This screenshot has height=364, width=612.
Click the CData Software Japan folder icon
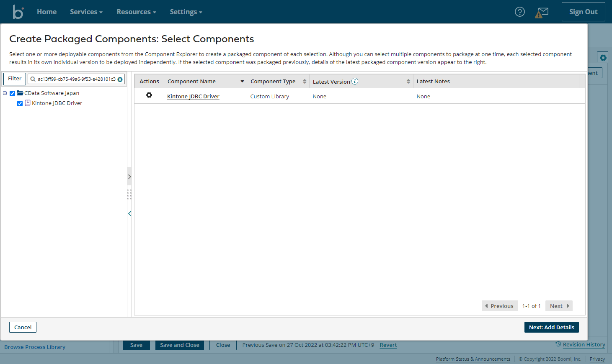(x=20, y=93)
